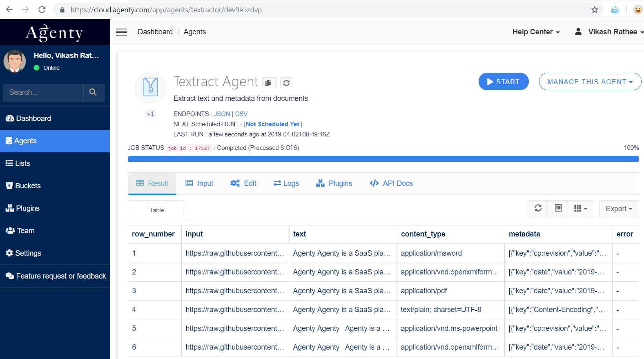
Task: Click the Agents breadcrumb
Action: (x=195, y=32)
